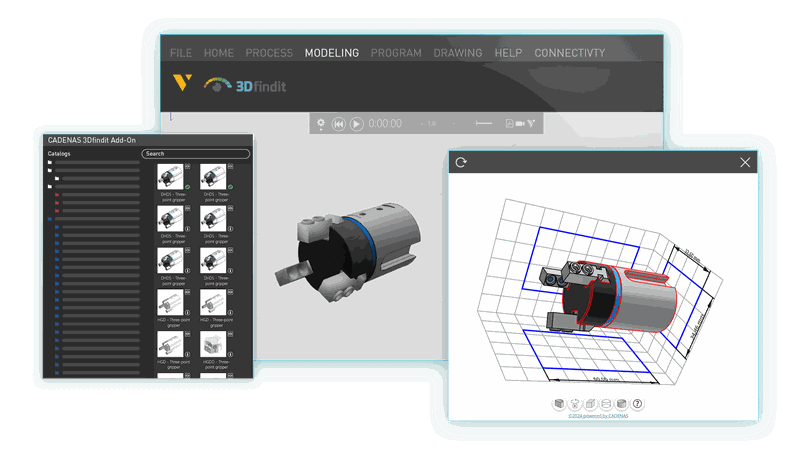The height and width of the screenshot is (450, 800).
Task: Open the FILE menu
Action: (181, 53)
